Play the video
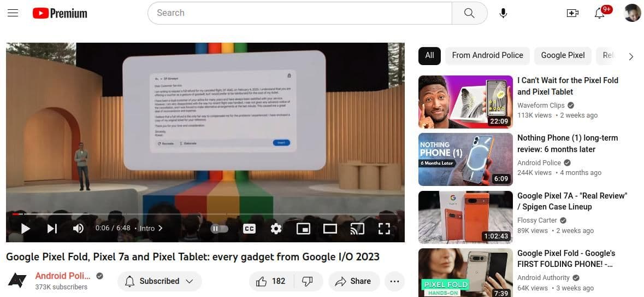This screenshot has width=644, height=297. tap(26, 228)
